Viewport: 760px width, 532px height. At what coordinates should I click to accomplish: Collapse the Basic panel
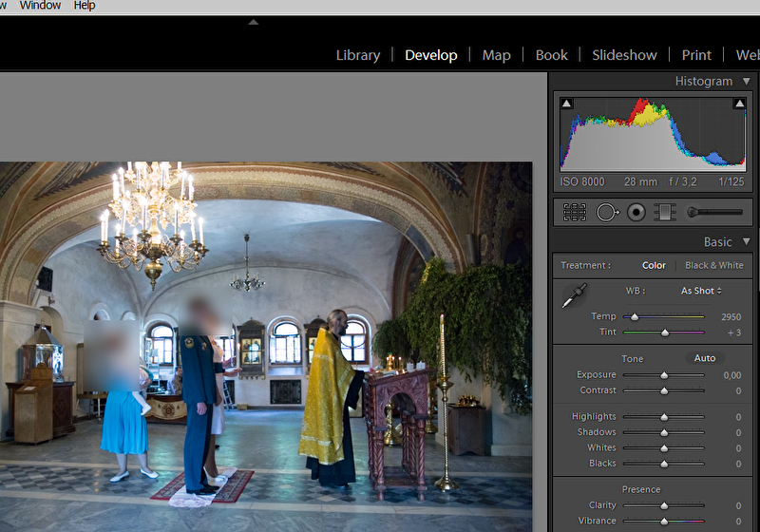click(746, 242)
